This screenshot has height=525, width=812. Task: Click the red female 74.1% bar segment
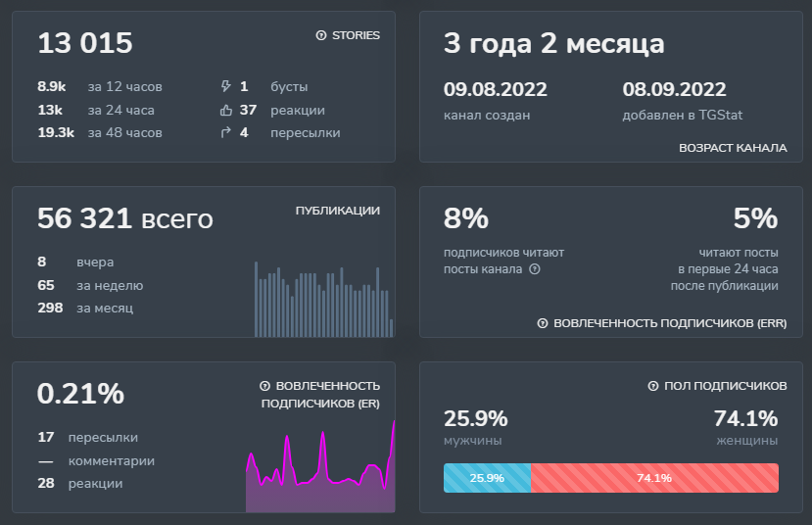point(654,478)
